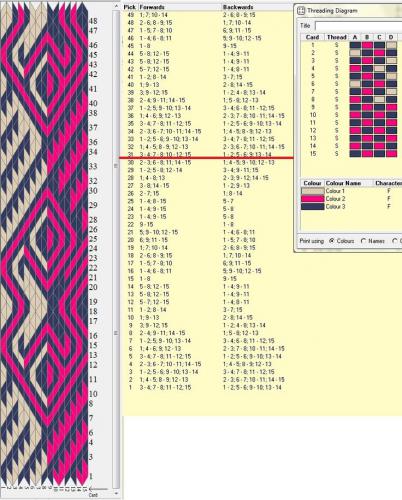Click the Threading Diagram window icon
The image size is (402, 500).
click(x=301, y=11)
